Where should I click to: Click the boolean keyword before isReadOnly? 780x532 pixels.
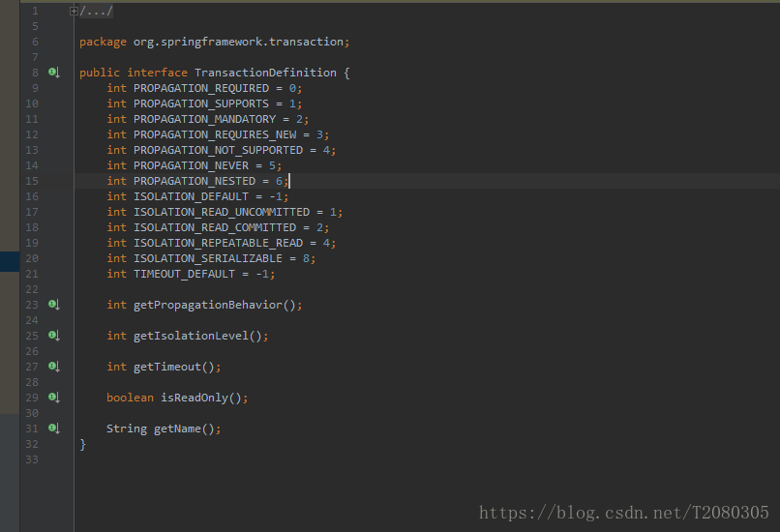[130, 398]
